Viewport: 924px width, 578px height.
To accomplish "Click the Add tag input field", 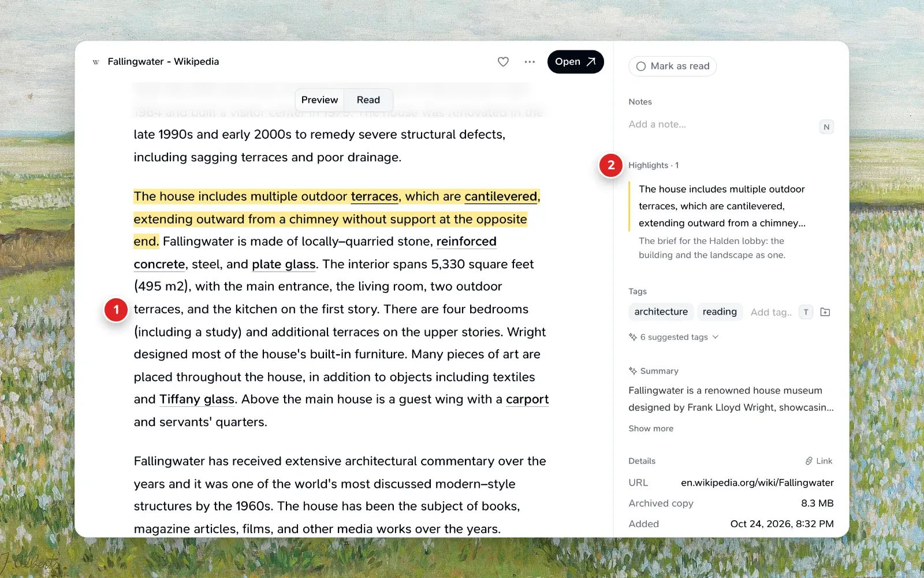I will 771,312.
